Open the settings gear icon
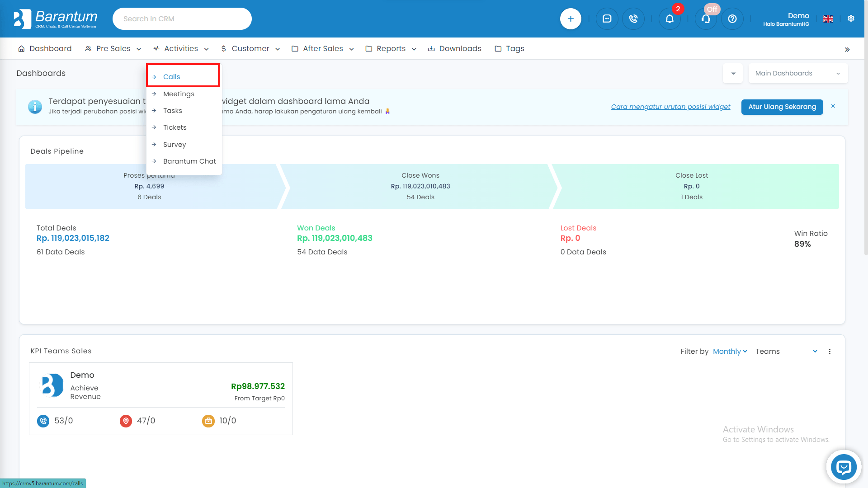Viewport: 868px width, 488px height. pos(851,19)
